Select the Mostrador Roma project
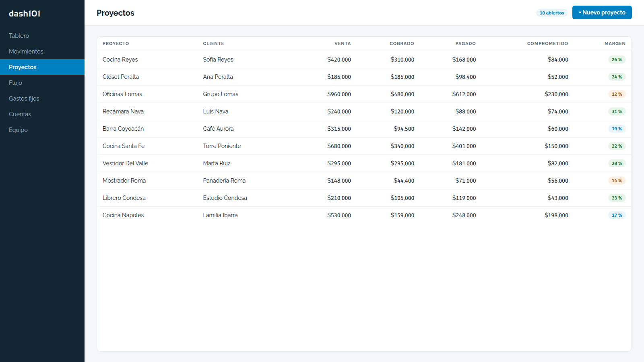The height and width of the screenshot is (362, 644). (x=364, y=181)
